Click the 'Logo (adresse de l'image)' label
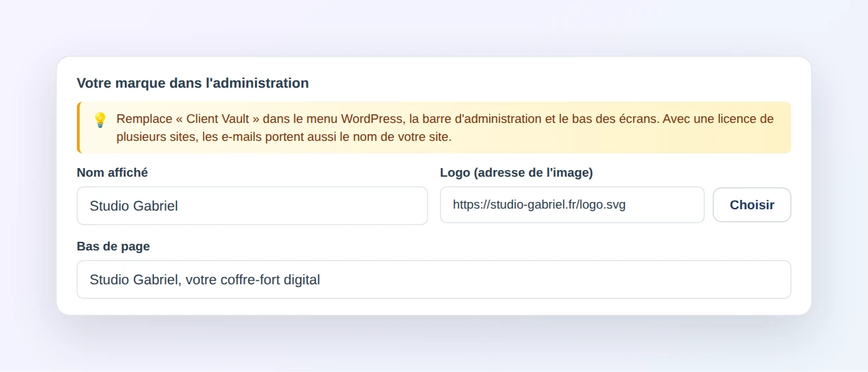This screenshot has height=372, width=868. click(516, 173)
